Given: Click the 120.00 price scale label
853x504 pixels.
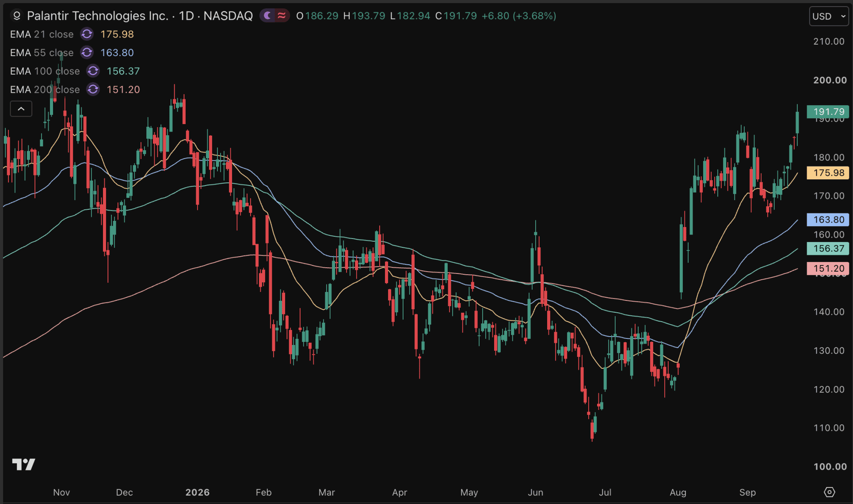Looking at the screenshot, I should tap(829, 389).
